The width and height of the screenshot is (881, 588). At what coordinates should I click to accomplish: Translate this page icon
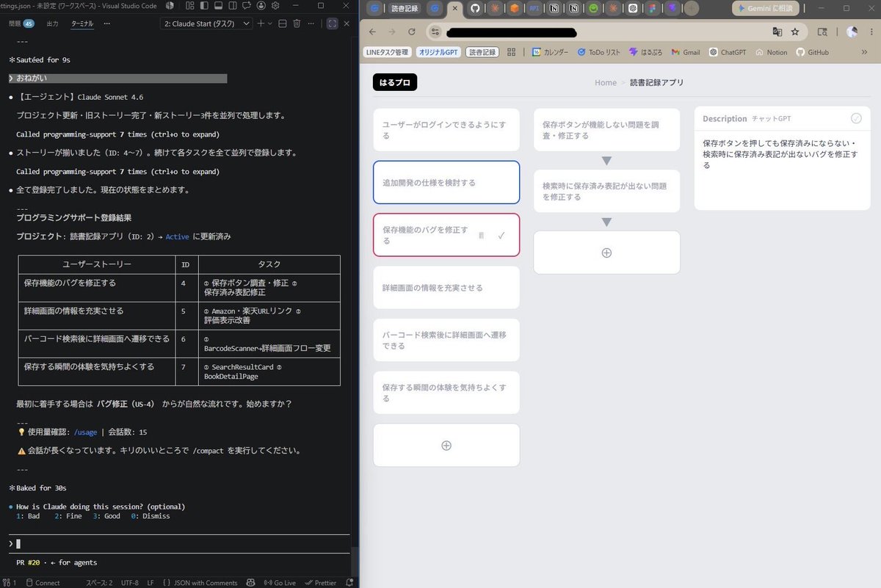pyautogui.click(x=777, y=32)
